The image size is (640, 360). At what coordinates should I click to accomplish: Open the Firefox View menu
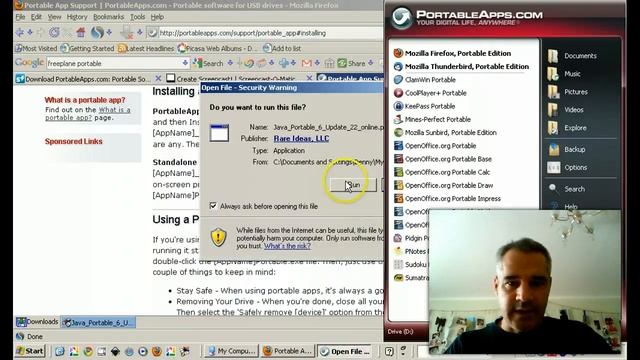[54, 17]
